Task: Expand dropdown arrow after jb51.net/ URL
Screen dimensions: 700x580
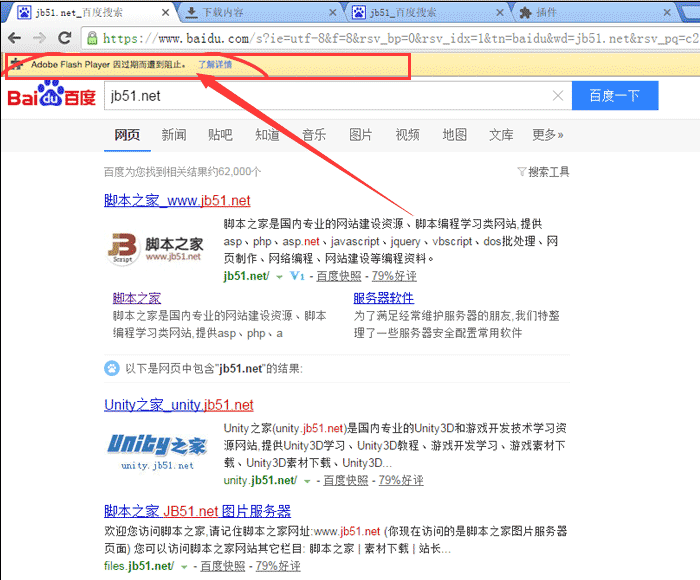Action: pos(279,277)
